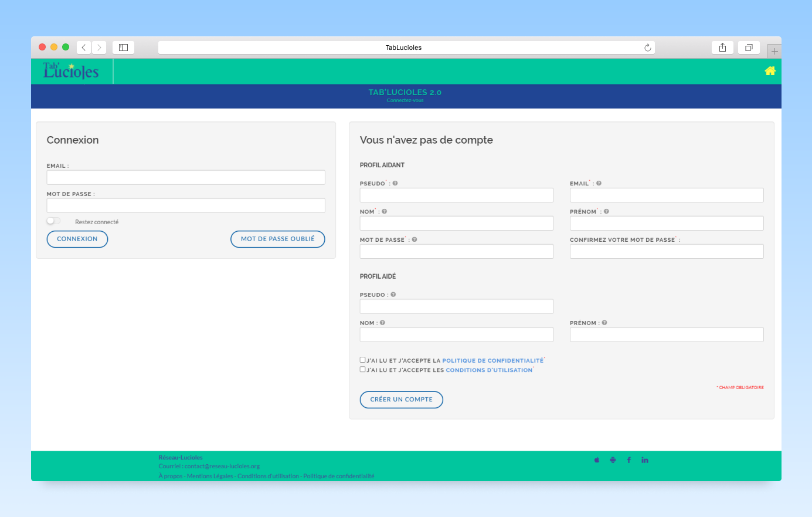812x517 pixels.
Task: Open CONDITIONS D'UTILISATION link in form
Action: point(489,370)
